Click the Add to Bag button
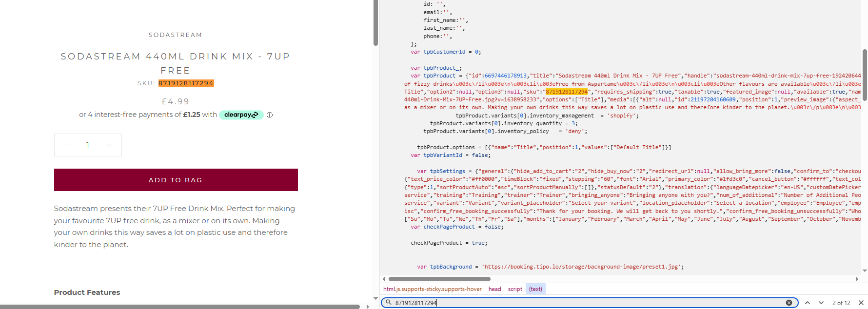The image size is (868, 309). pyautogui.click(x=176, y=180)
